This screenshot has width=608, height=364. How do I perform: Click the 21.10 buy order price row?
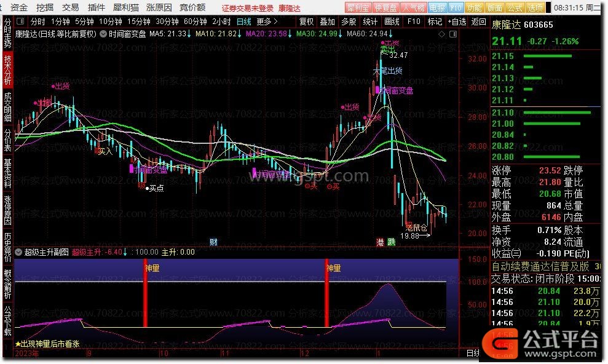tap(545, 113)
